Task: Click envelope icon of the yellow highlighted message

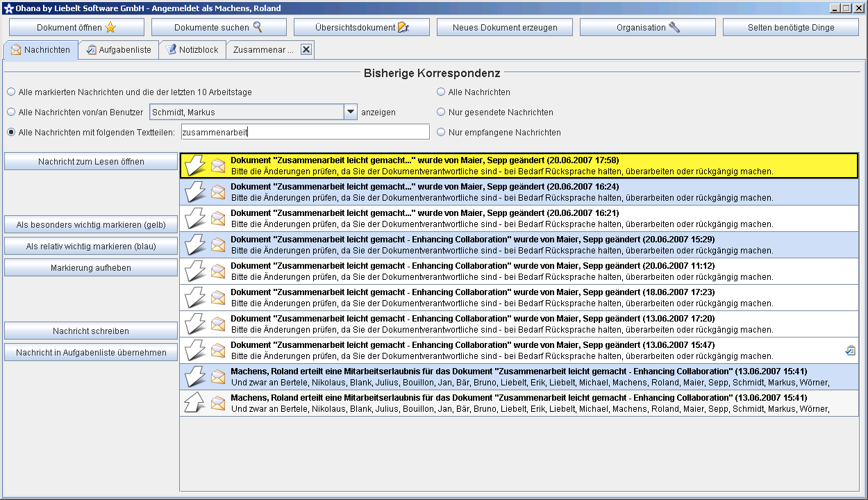Action: [218, 165]
